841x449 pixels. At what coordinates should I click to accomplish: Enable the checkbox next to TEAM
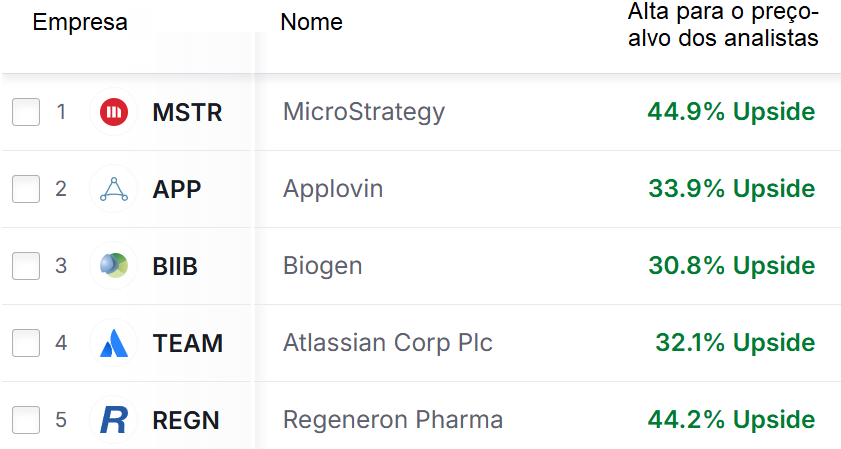click(x=26, y=343)
